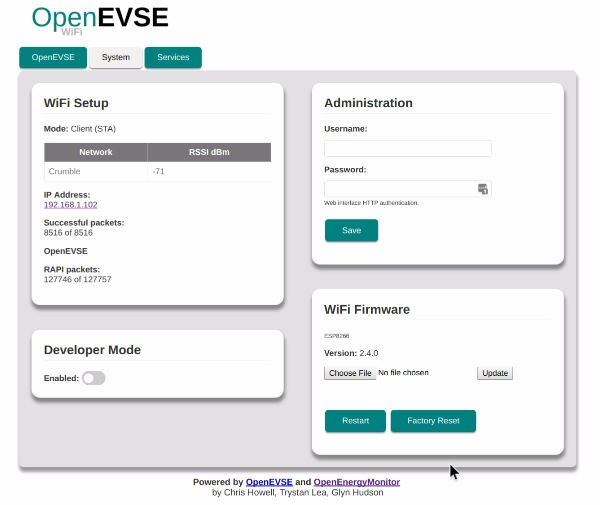Viewport: 600px width, 505px height.
Task: Click the WiFi Firmware heading
Action: [367, 310]
